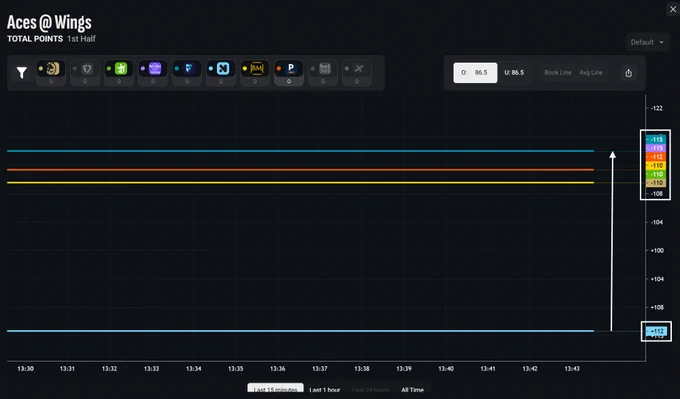680x399 pixels.
Task: Click the orange odds line on chart
Action: (x=301, y=170)
